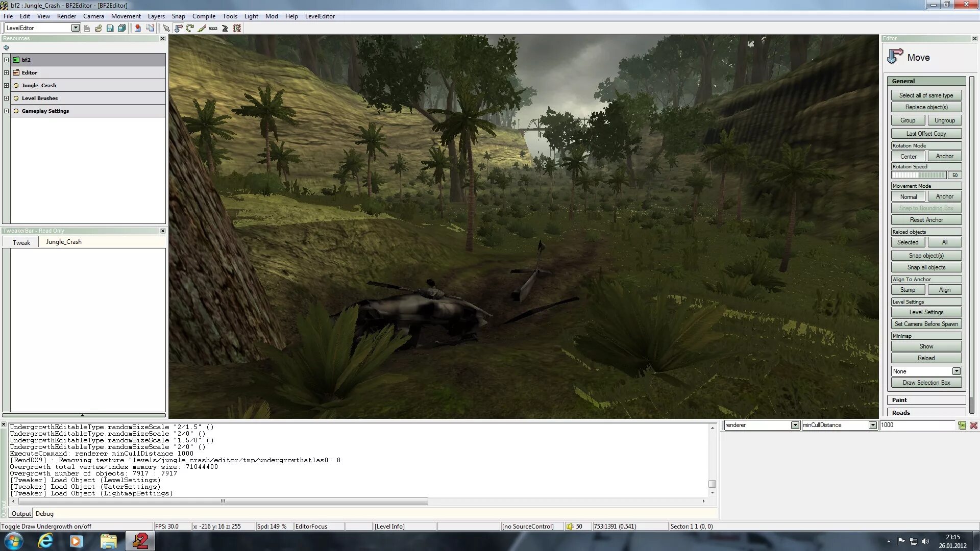The image size is (980, 551).
Task: Expand the Jungle_Crash tree node
Action: [6, 85]
